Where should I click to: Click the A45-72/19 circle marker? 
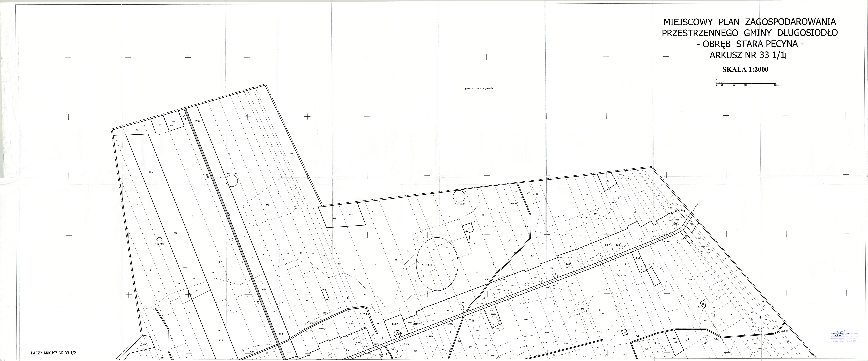pyautogui.click(x=459, y=196)
